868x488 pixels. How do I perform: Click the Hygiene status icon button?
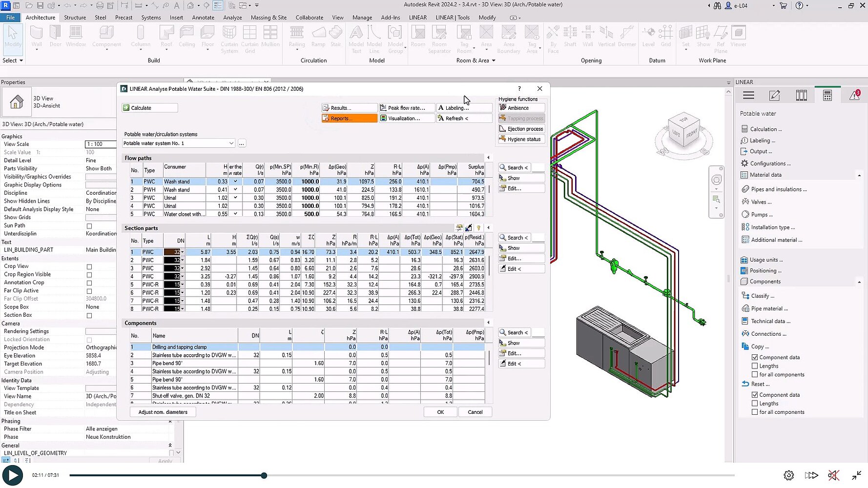520,140
